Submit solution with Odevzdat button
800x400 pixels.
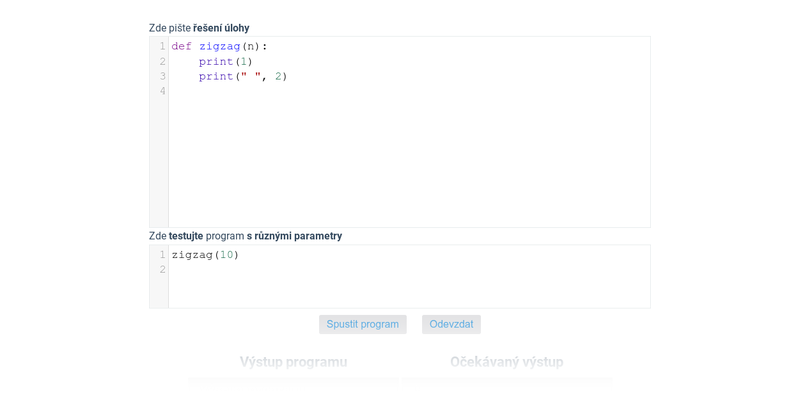point(451,324)
